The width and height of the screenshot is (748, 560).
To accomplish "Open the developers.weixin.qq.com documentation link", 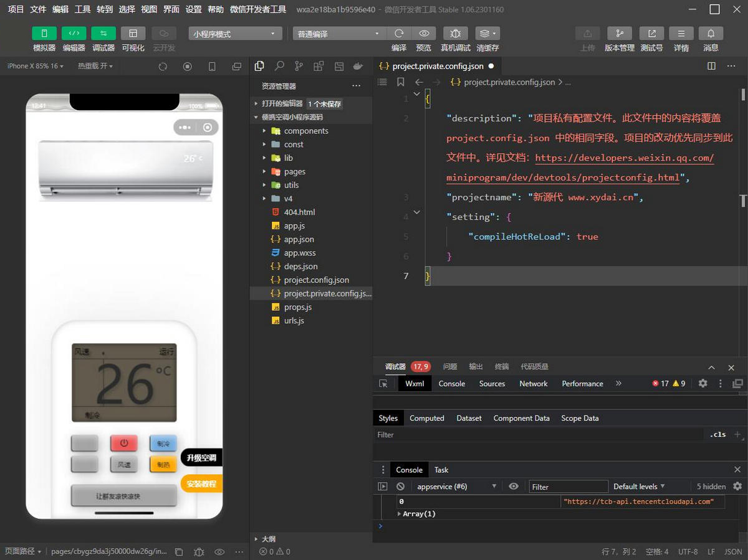I will pos(624,158).
